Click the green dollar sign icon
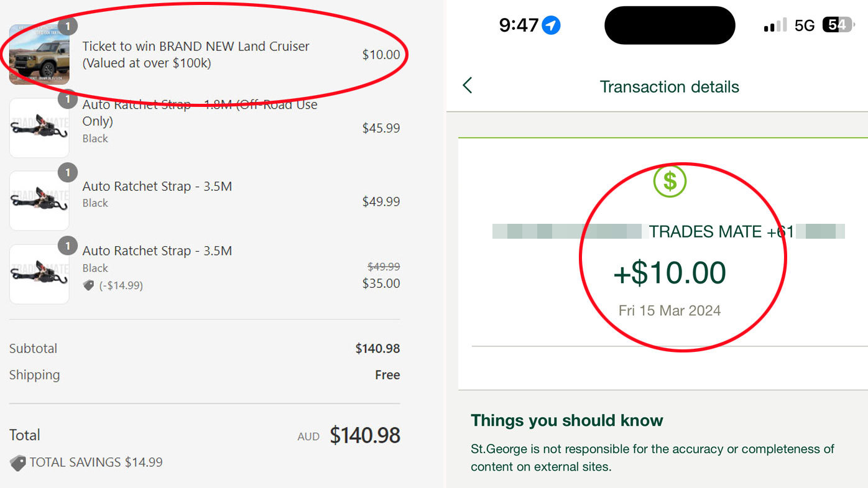Screen dimensions: 868x488 [670, 181]
